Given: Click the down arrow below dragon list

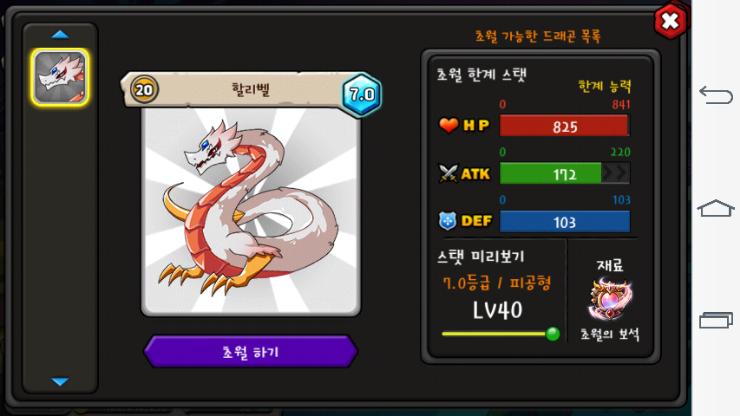Looking at the screenshot, I should [x=60, y=381].
